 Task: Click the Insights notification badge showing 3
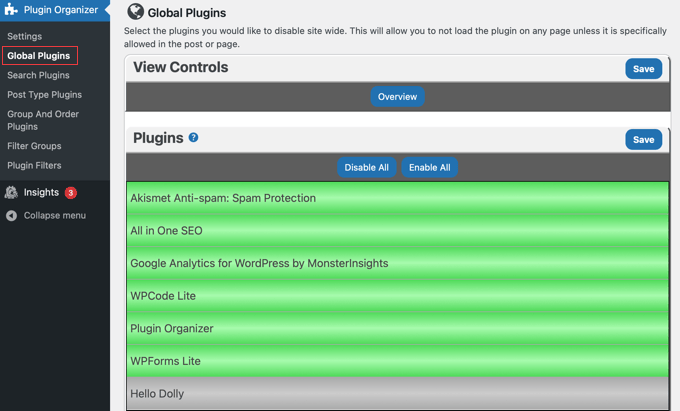[71, 192]
